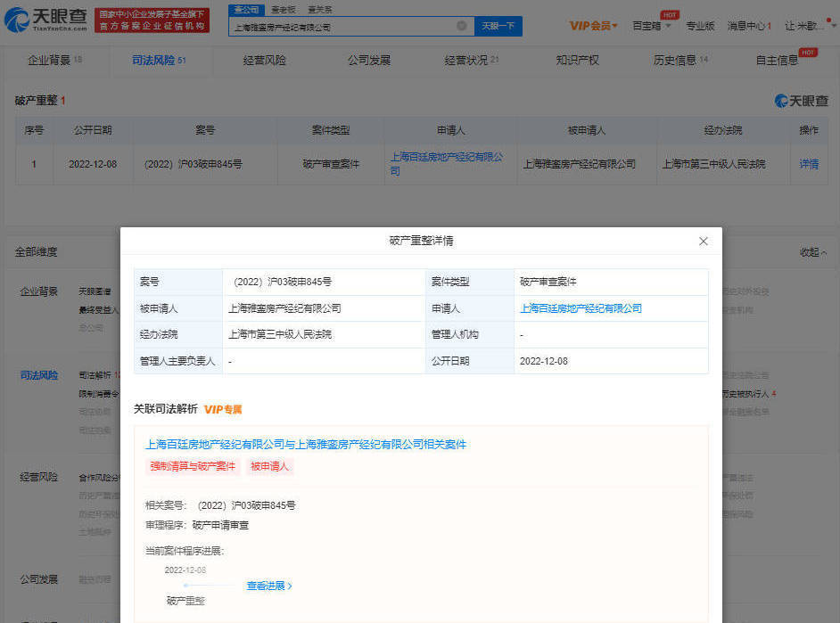Switch to the 知识产权 tab

tap(577, 60)
